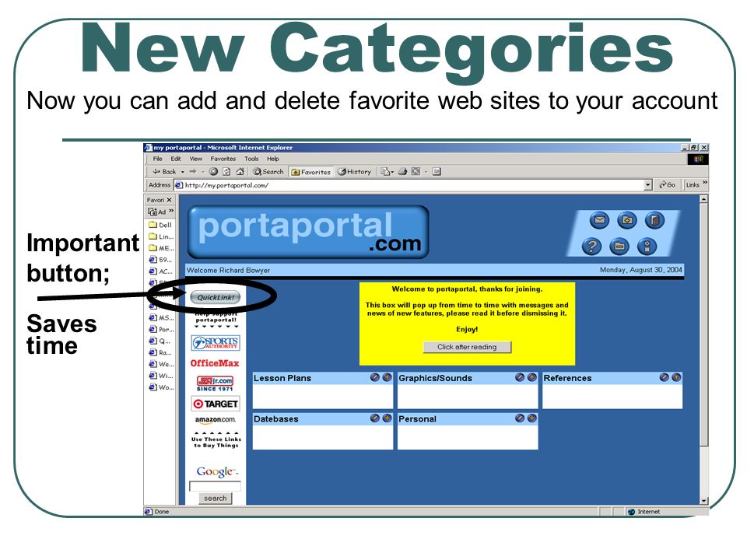Click the Go button beside the address bar

pyautogui.click(x=667, y=185)
